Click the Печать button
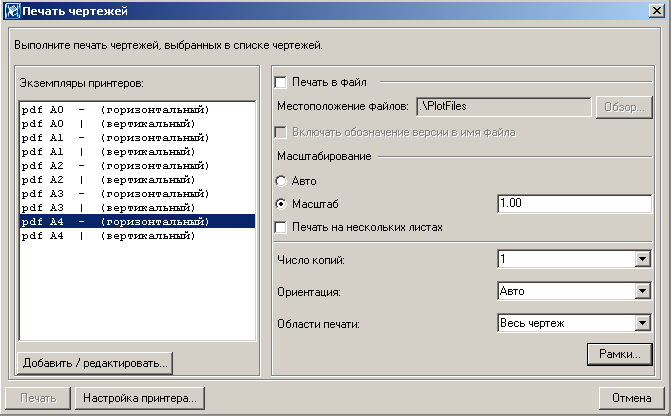Image resolution: width=671 pixels, height=416 pixels. 38,398
